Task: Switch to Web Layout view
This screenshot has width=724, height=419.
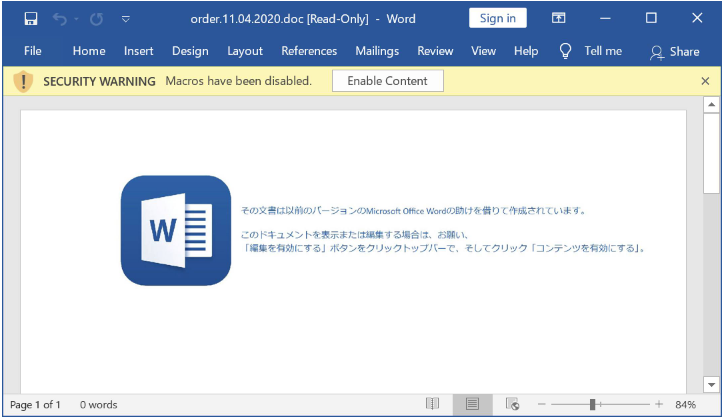Action: (x=513, y=405)
